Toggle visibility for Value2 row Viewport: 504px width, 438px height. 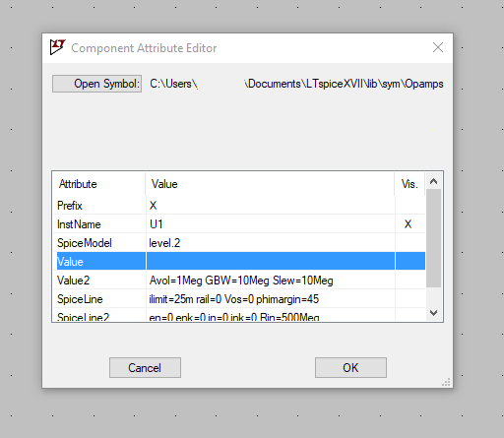click(x=410, y=281)
